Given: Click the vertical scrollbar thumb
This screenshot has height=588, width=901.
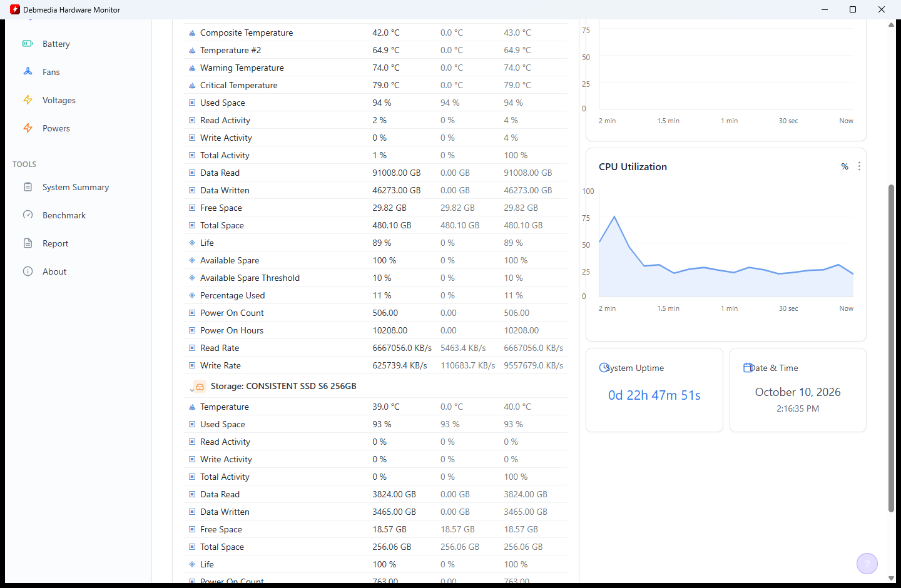Looking at the screenshot, I should 891,348.
